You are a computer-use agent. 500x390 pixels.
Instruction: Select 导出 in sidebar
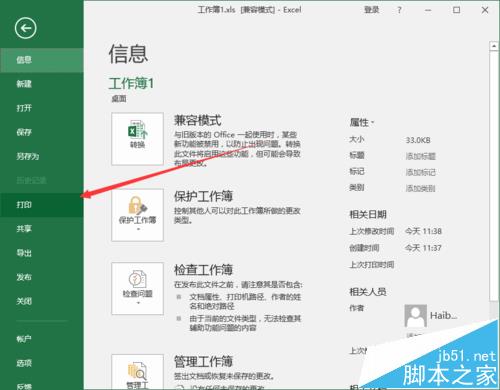[x=42, y=253]
